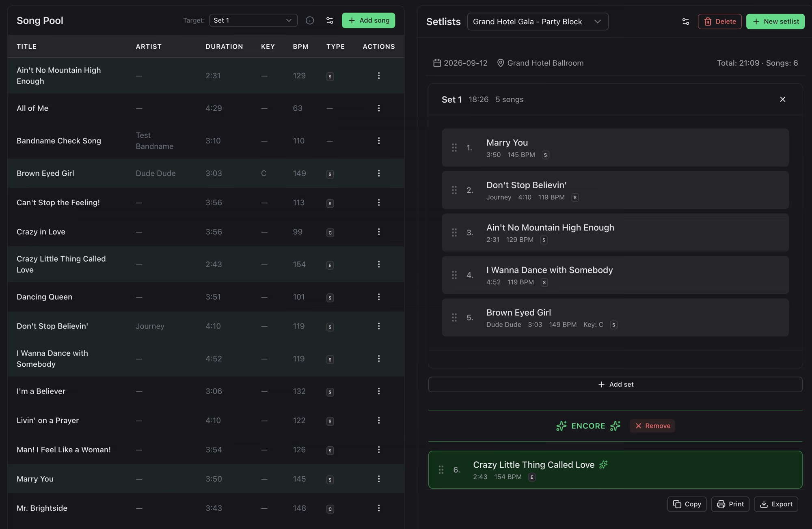Click "All of Me" title in song pool
This screenshot has width=812, height=529.
tap(32, 108)
